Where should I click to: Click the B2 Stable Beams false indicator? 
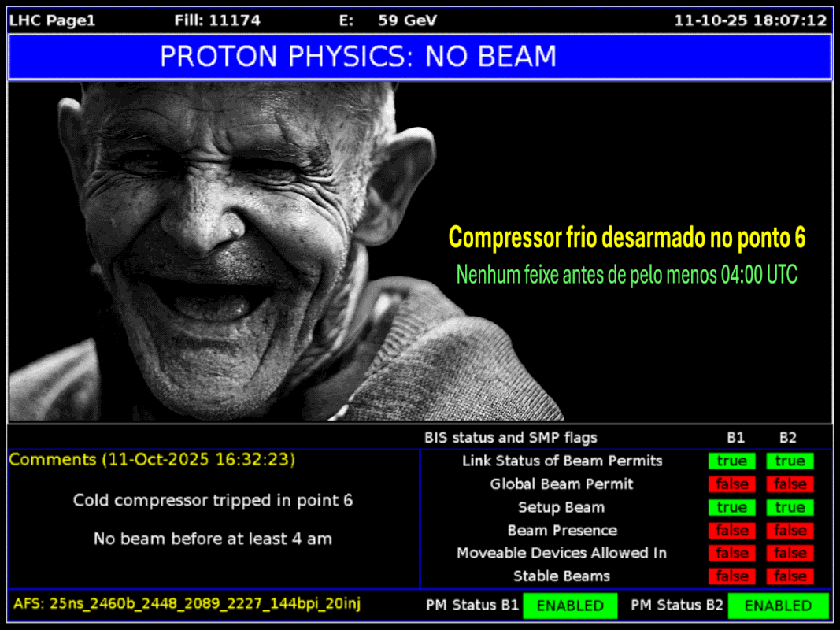(x=790, y=576)
